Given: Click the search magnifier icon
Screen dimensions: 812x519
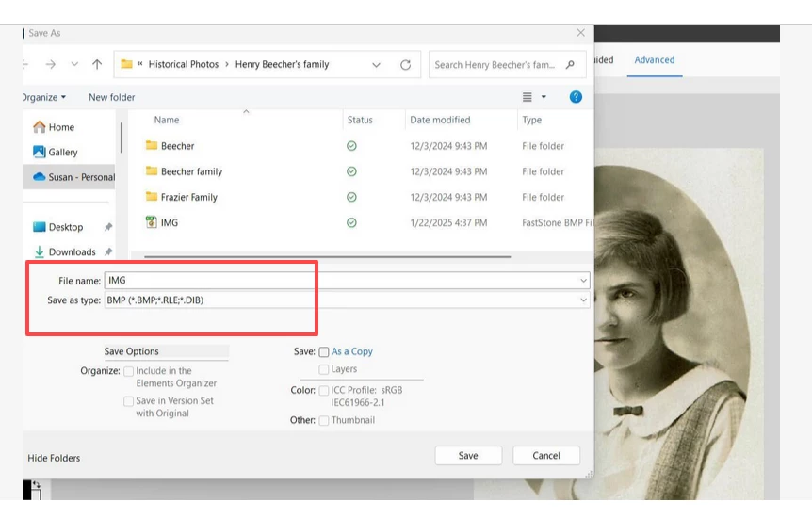Looking at the screenshot, I should 570,65.
